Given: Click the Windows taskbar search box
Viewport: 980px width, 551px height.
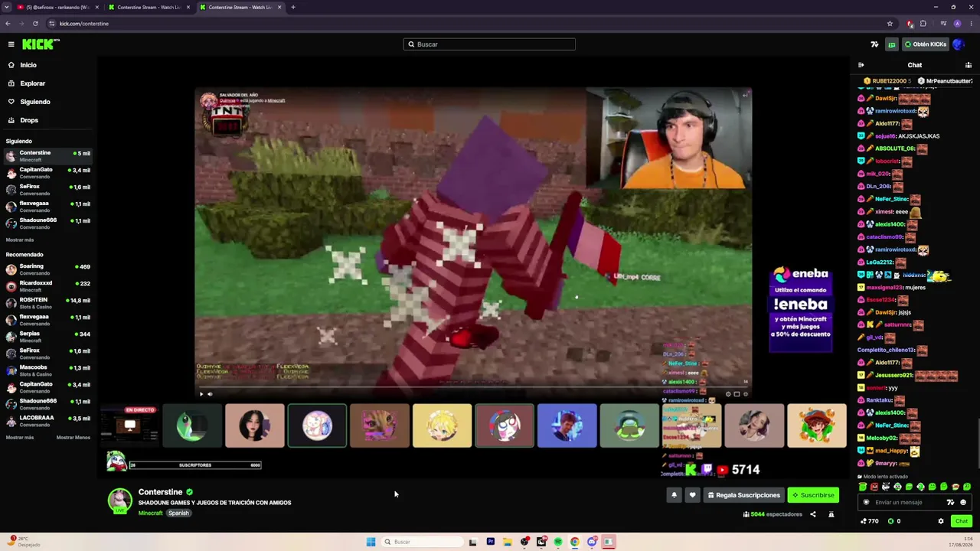Looking at the screenshot, I should (x=421, y=542).
